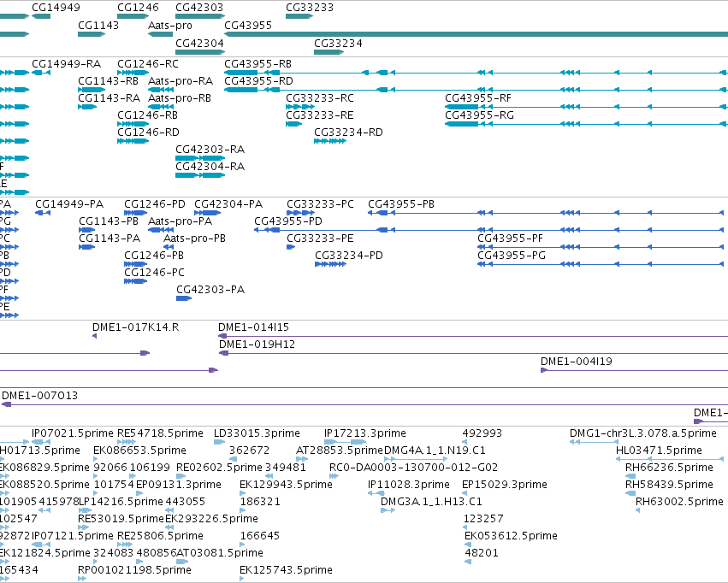Open EST RH66236.5prime label

[669, 468]
